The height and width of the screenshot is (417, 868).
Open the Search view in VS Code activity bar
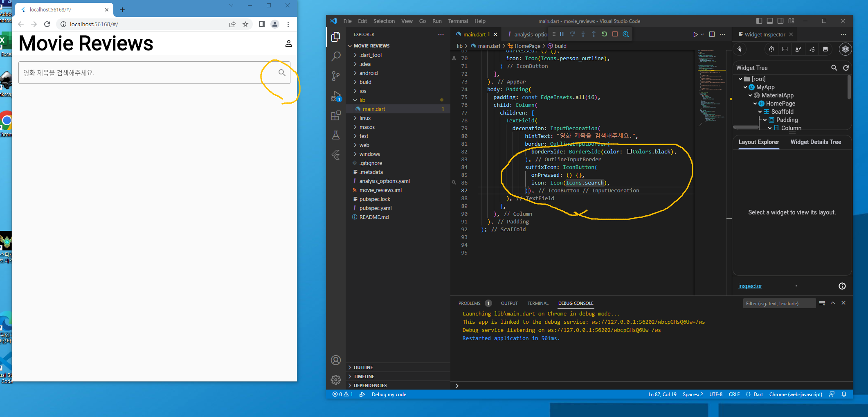[x=336, y=56]
